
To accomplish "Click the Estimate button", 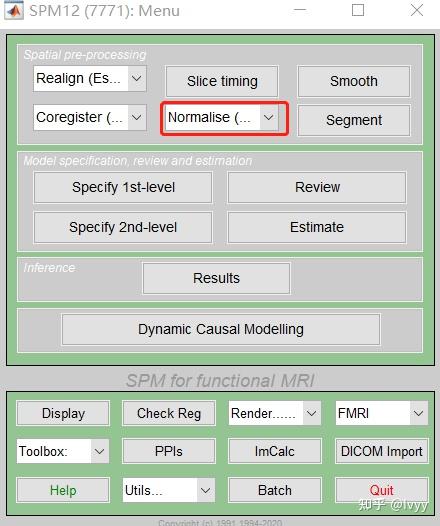I will (317, 227).
